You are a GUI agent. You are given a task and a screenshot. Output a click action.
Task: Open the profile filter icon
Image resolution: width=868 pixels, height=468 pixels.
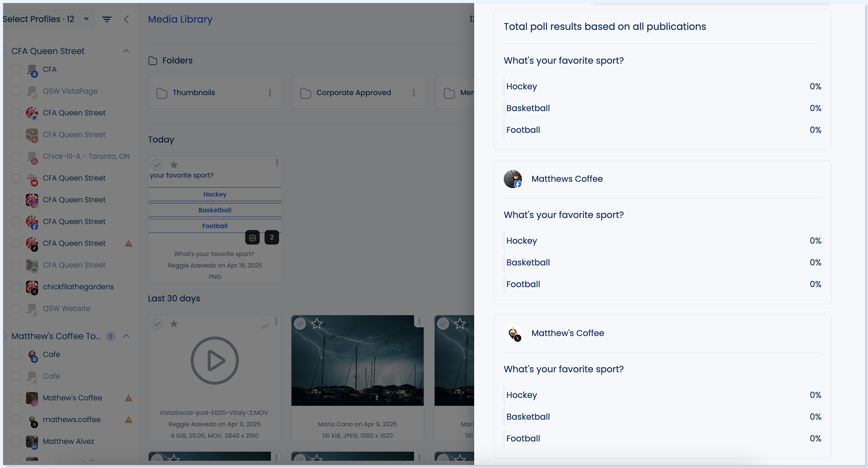tap(107, 20)
